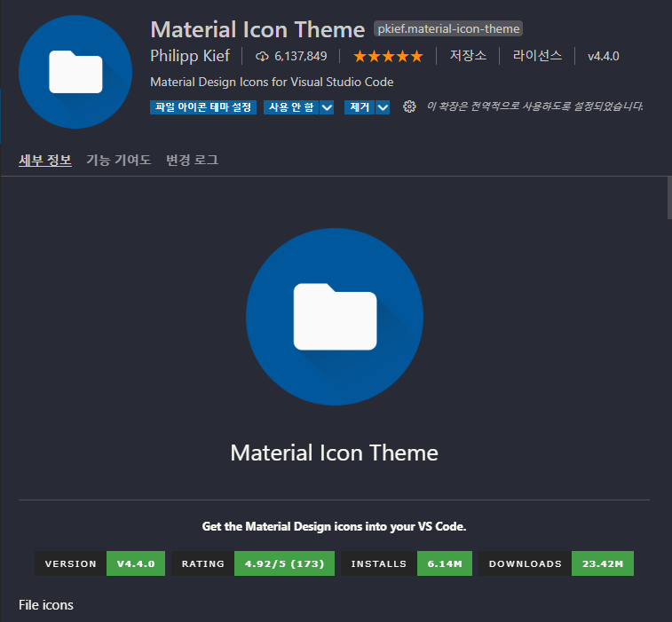This screenshot has width=672, height=622.
Task: Open the five-star rating reviews
Action: click(x=388, y=56)
